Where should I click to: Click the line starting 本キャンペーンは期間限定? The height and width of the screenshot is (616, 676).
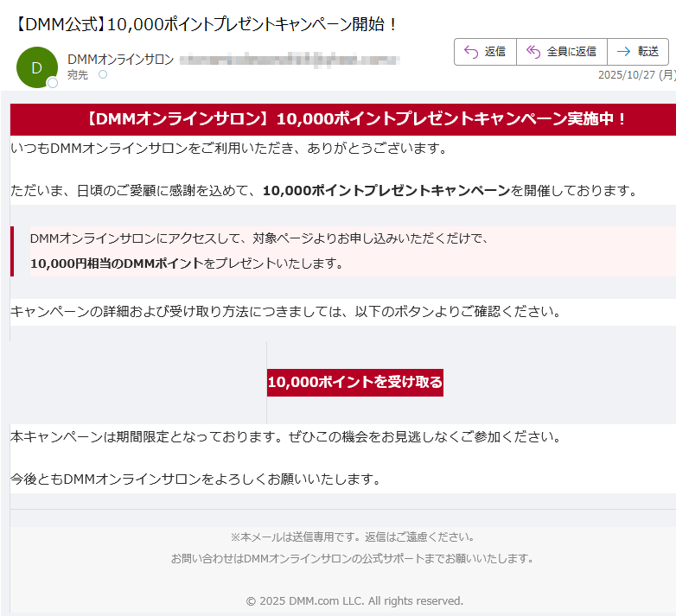click(286, 437)
